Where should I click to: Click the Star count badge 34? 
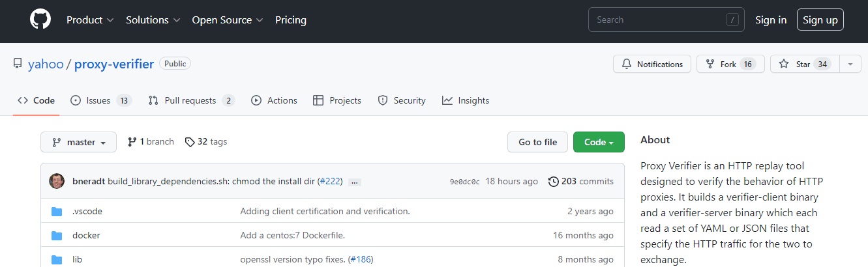tap(822, 64)
